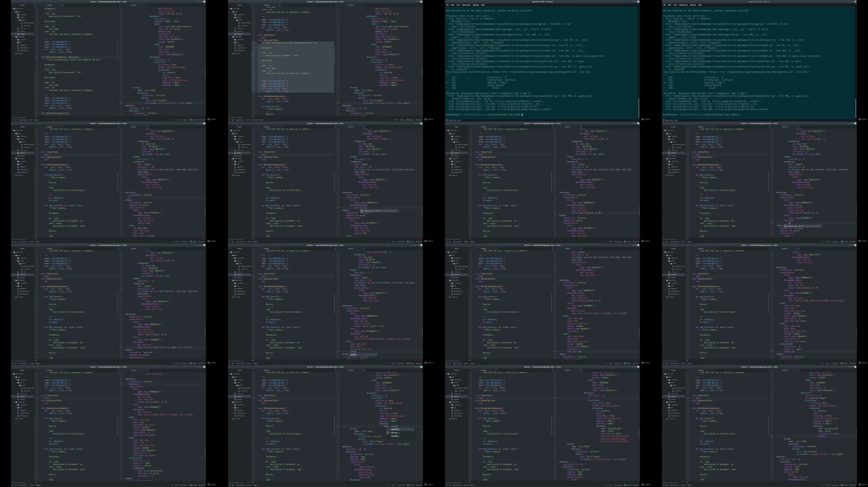Collapse the app_home folder in the Project tree
The width and height of the screenshot is (868, 487).
pos(12,9)
